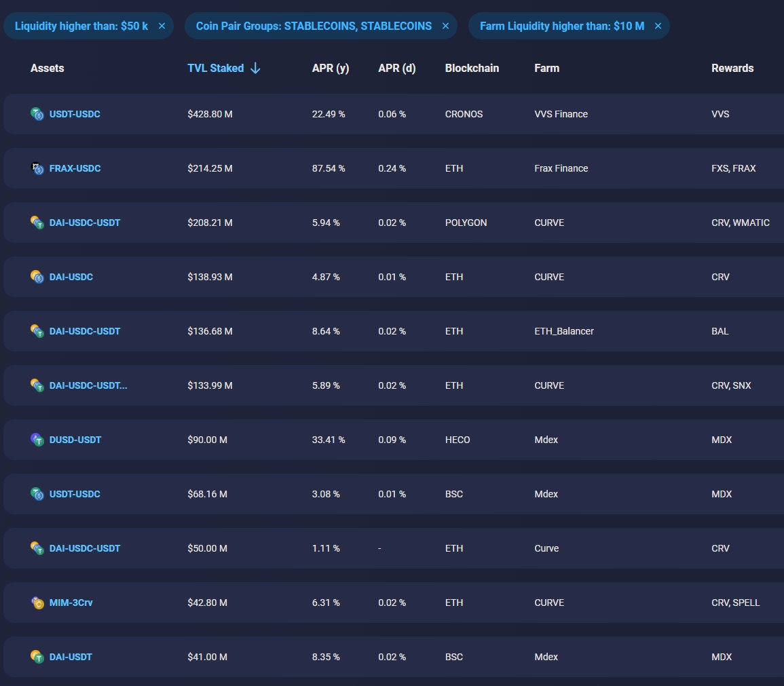Remove the Coin Pair Groups STABLECOINS filter
This screenshot has width=784, height=686.
click(445, 26)
